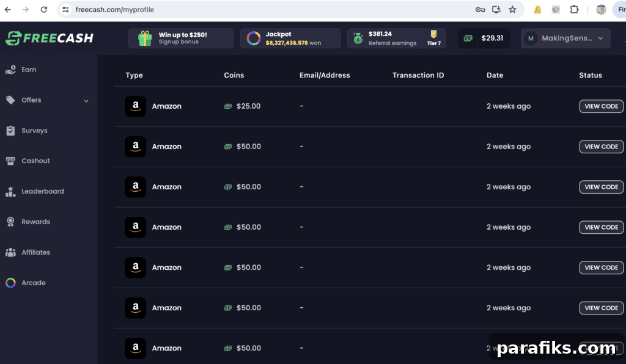Viewport: 626px width, 364px height.
Task: Go to the Cashout page
Action: click(35, 161)
